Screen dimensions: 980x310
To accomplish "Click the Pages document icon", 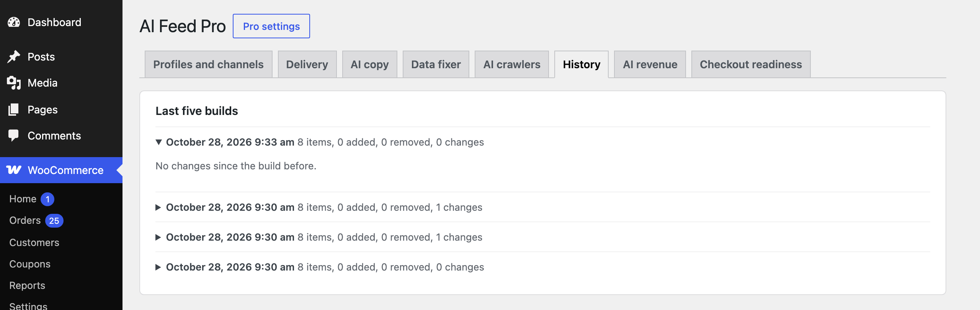I will pyautogui.click(x=14, y=110).
